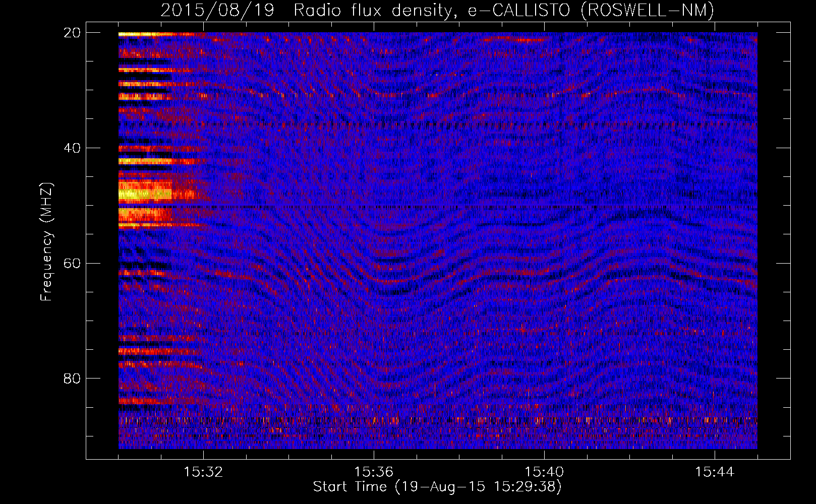Click the 15:40 time tick label
816x504 pixels.
pos(544,472)
